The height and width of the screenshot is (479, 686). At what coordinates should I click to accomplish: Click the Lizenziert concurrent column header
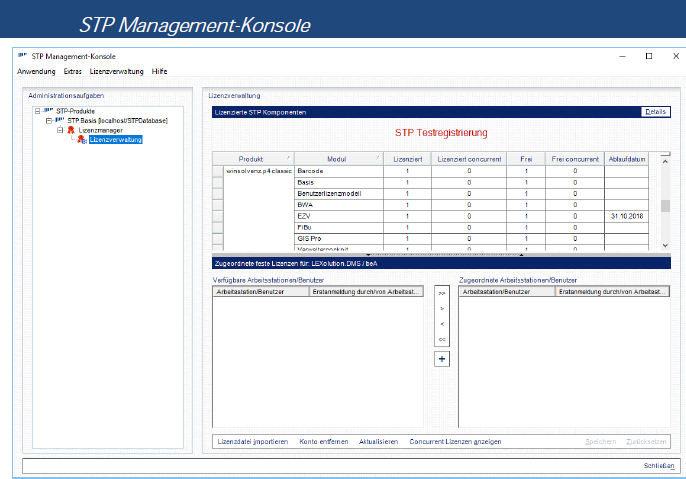(x=469, y=159)
